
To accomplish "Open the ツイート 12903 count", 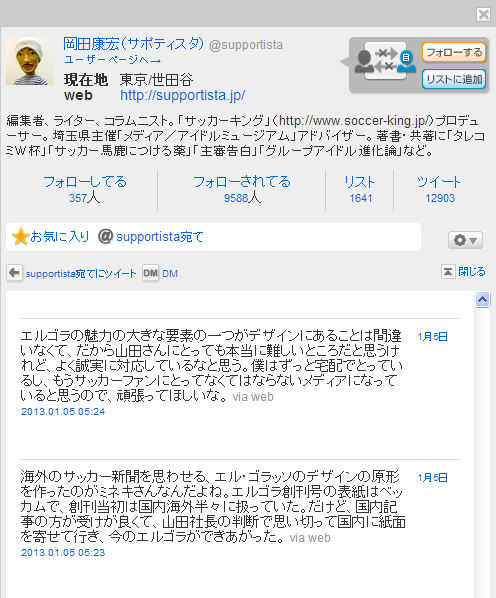I will [439, 190].
